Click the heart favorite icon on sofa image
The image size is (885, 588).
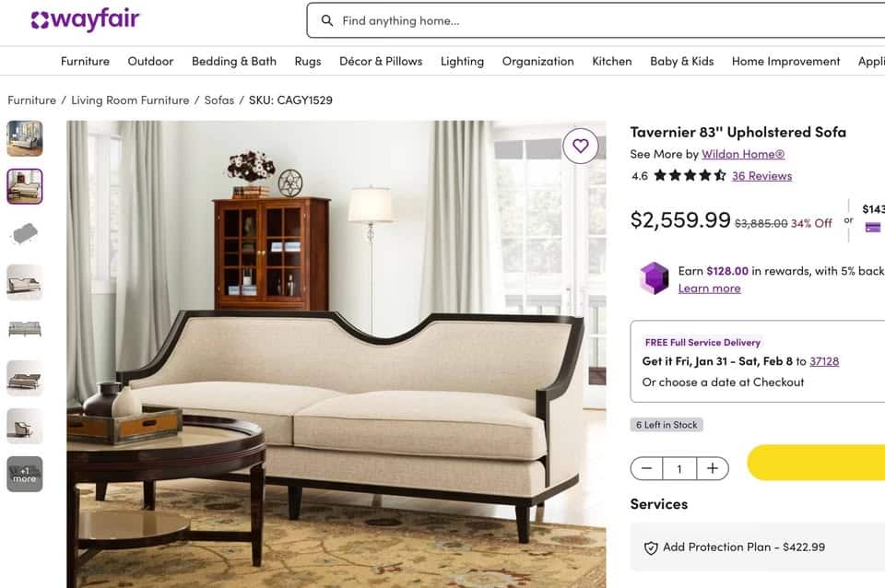coord(580,147)
